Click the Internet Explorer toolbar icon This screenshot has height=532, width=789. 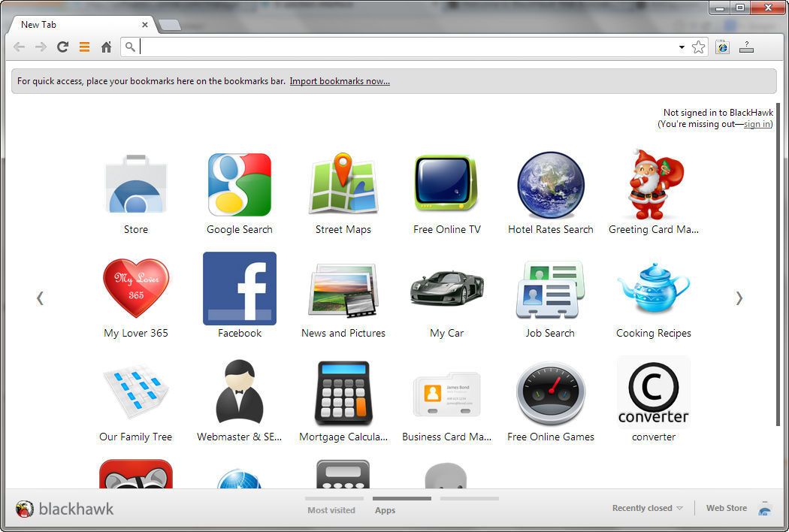723,47
